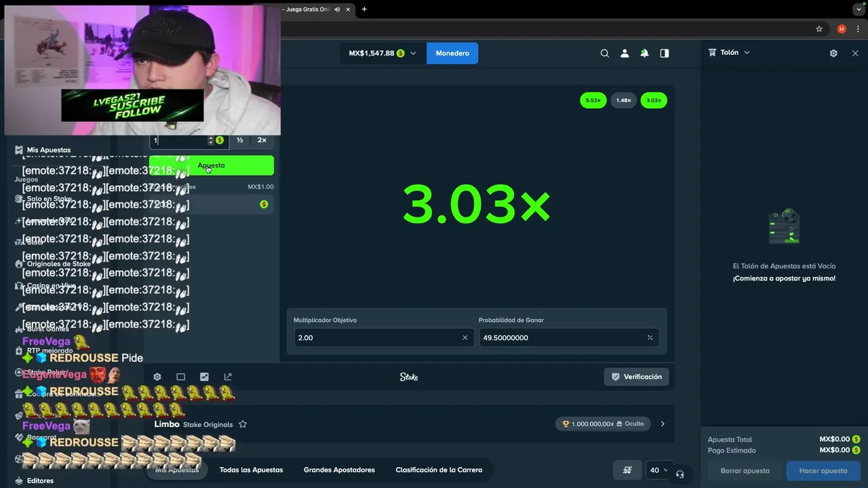Expand game info chevron arrow

(x=663, y=424)
